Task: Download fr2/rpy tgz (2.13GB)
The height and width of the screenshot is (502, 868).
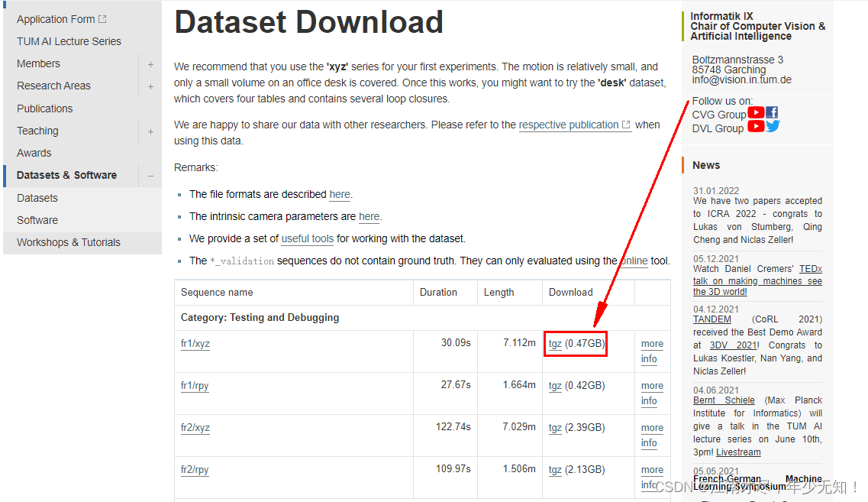Action: (555, 470)
